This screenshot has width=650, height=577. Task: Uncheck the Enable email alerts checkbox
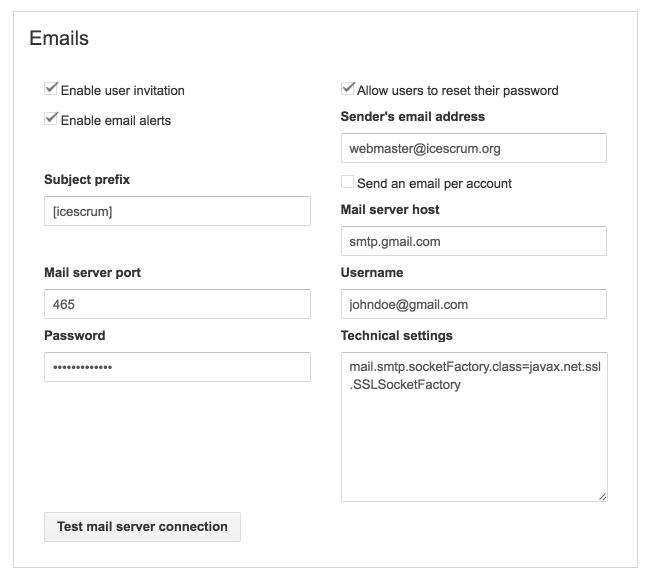[51, 119]
